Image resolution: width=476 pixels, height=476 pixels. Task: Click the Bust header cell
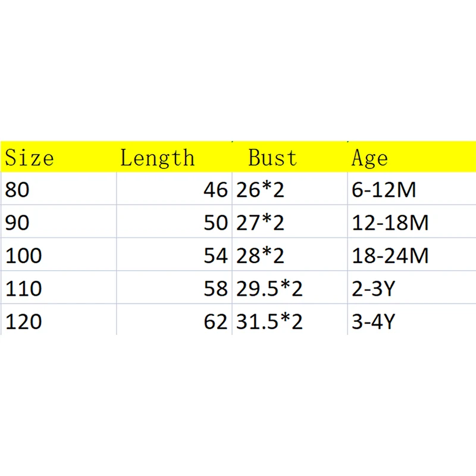pyautogui.click(x=272, y=158)
